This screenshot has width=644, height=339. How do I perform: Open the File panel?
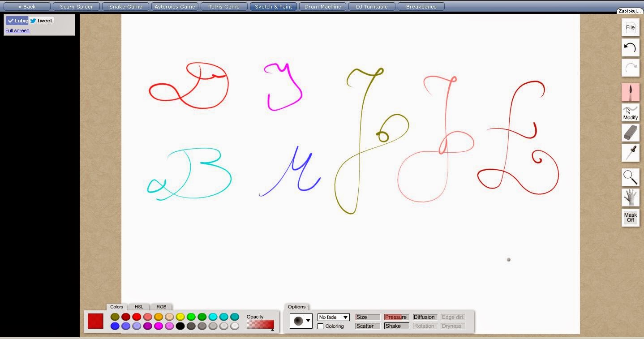click(630, 27)
